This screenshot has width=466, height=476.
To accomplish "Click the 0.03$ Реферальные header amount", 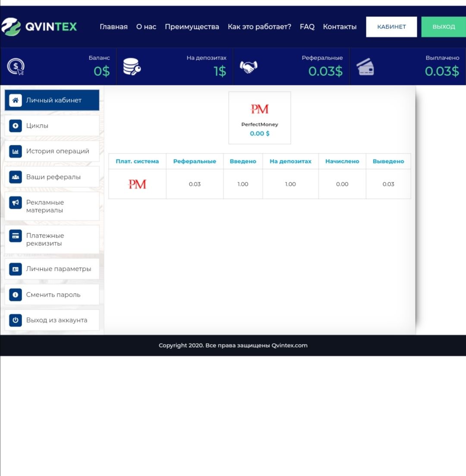I will click(x=325, y=71).
